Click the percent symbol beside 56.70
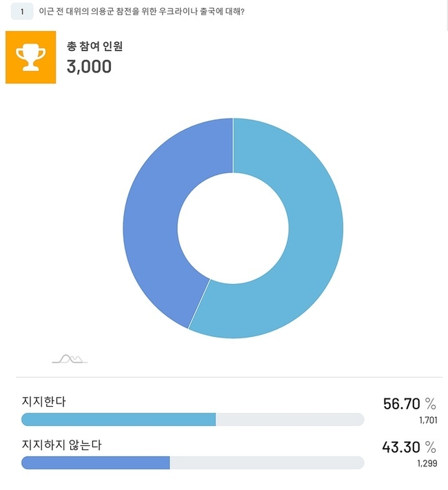 tap(431, 404)
